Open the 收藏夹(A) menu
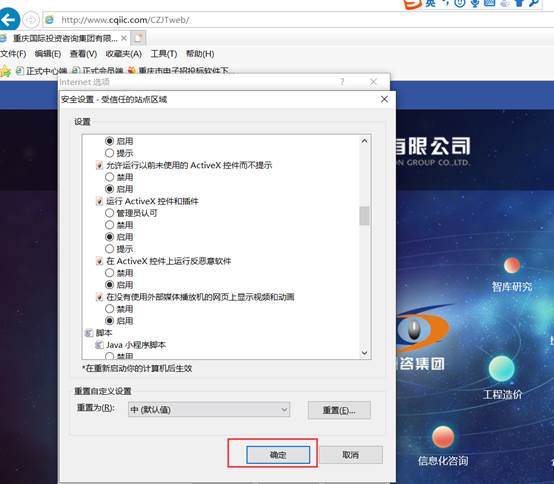This screenshot has width=554, height=484. [124, 54]
